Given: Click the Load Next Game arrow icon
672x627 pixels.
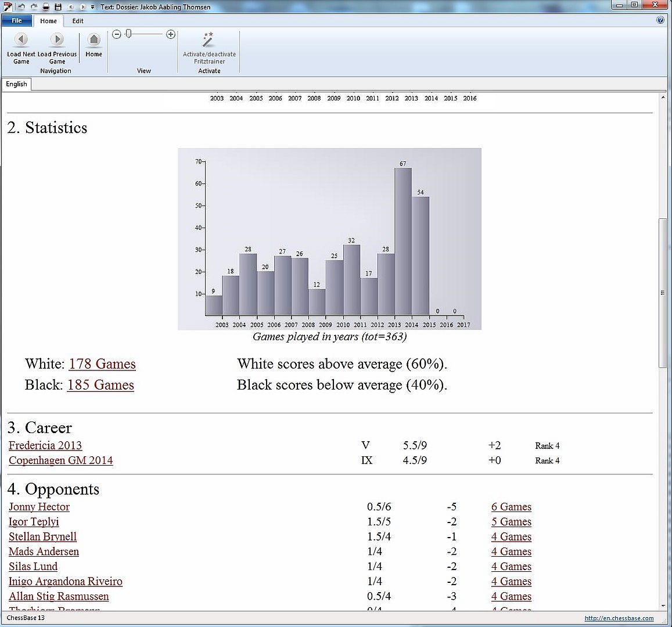Looking at the screenshot, I should (21, 39).
